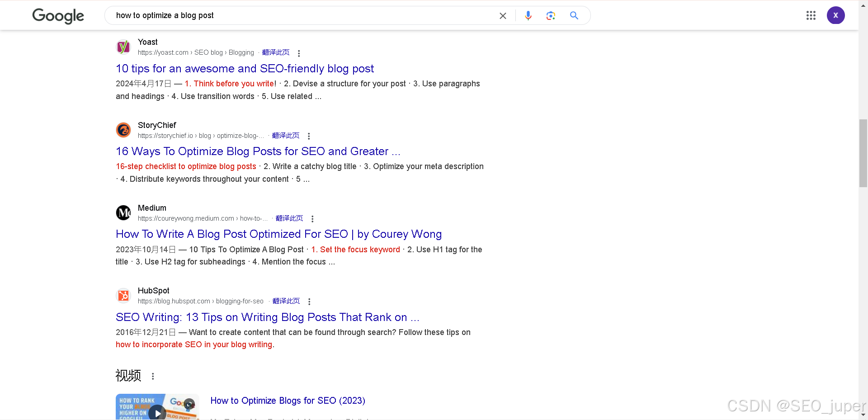The width and height of the screenshot is (868, 420).
Task: Translate the StoryChief result page (翻译此页)
Action: [286, 136]
